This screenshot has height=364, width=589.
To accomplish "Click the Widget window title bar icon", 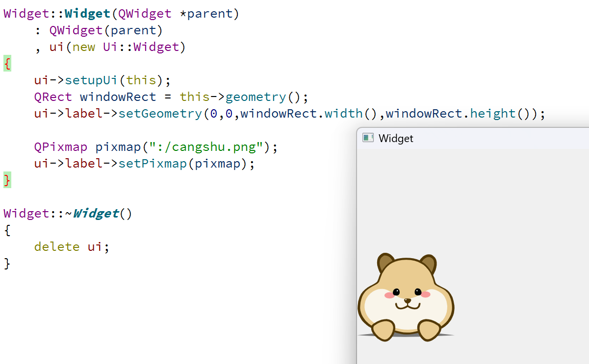I will [368, 138].
